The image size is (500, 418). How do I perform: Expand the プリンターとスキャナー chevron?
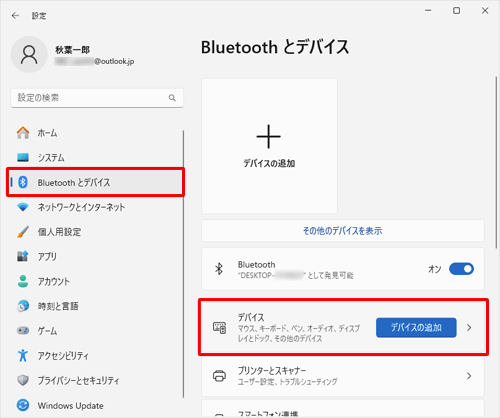(x=469, y=376)
